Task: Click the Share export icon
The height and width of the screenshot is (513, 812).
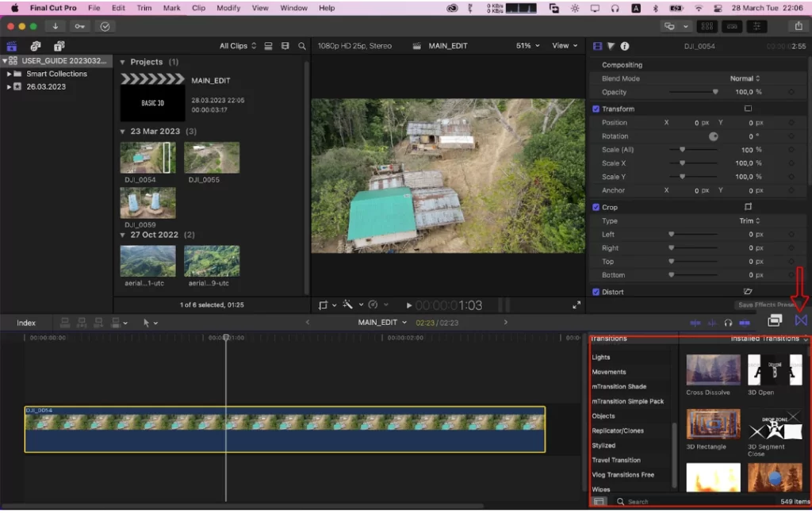Action: 798,26
